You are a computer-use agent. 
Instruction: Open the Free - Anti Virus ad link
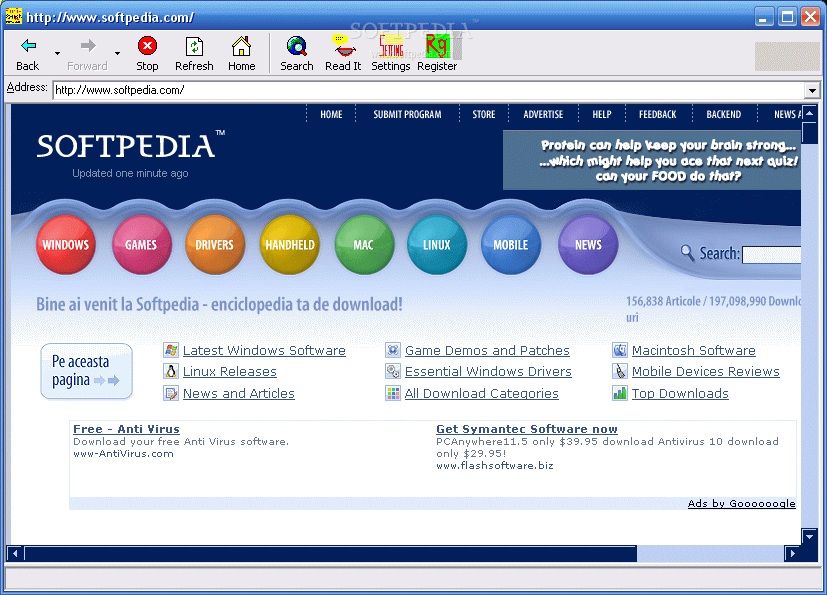click(127, 429)
